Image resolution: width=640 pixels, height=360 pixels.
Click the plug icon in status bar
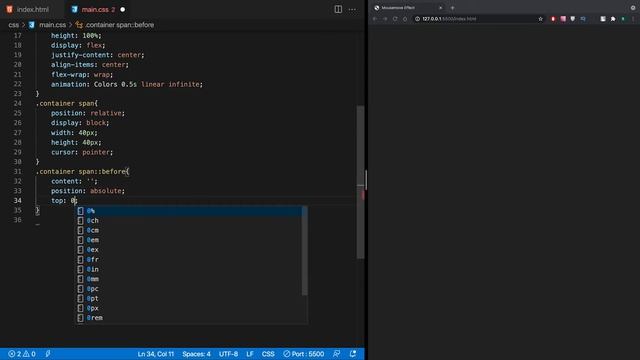pyautogui.click(x=48, y=354)
